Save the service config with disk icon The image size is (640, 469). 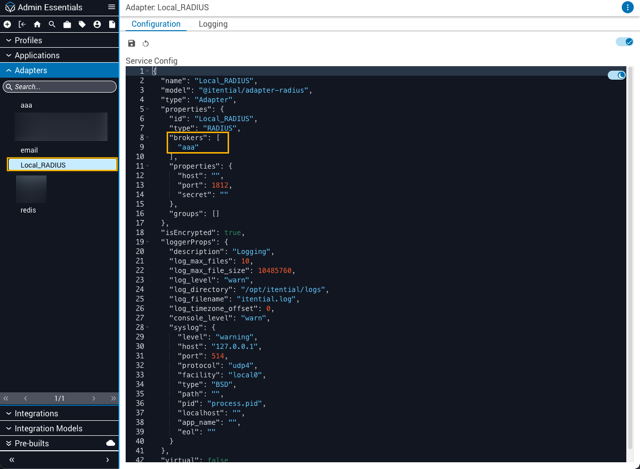coord(131,43)
